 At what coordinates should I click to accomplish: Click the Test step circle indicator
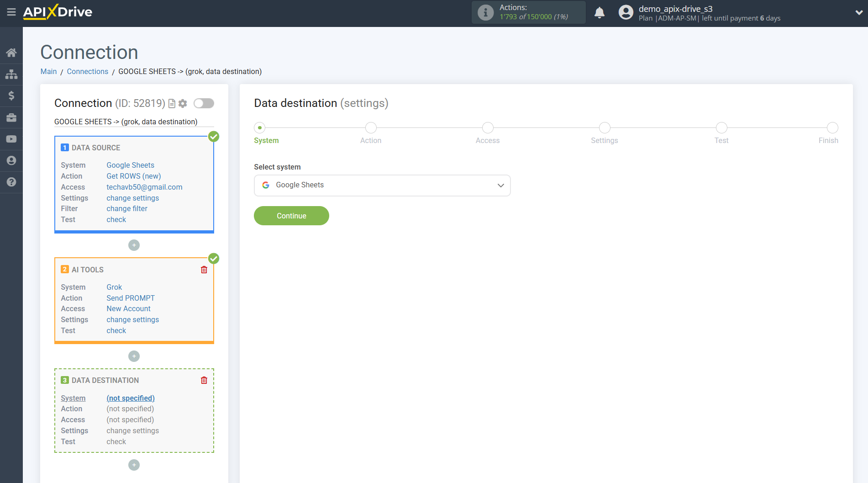[721, 127]
